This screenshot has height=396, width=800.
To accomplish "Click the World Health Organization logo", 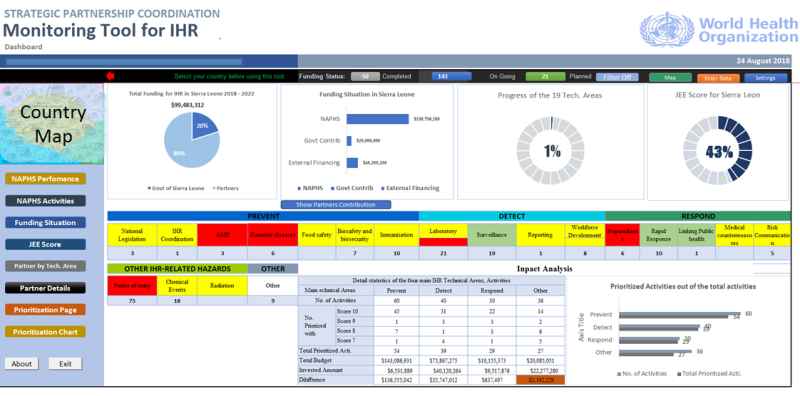I will [718, 30].
